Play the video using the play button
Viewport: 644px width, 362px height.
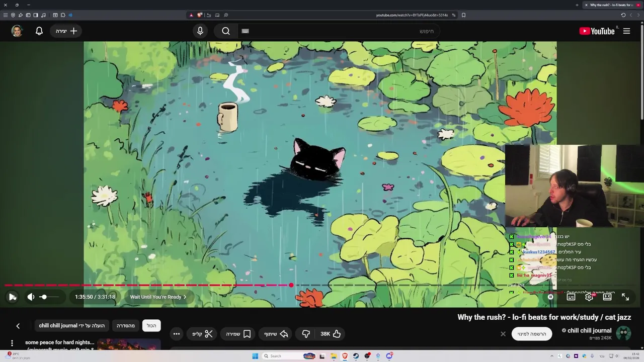pyautogui.click(x=12, y=297)
